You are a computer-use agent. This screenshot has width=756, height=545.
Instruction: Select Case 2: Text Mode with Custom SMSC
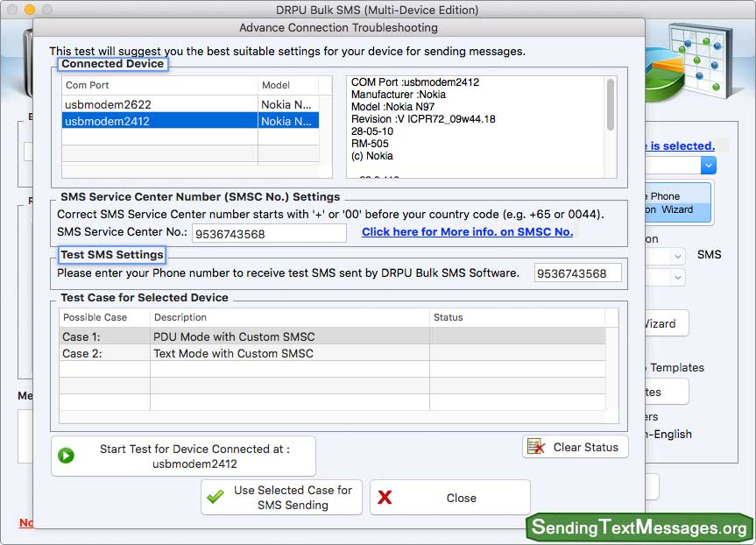(x=332, y=353)
